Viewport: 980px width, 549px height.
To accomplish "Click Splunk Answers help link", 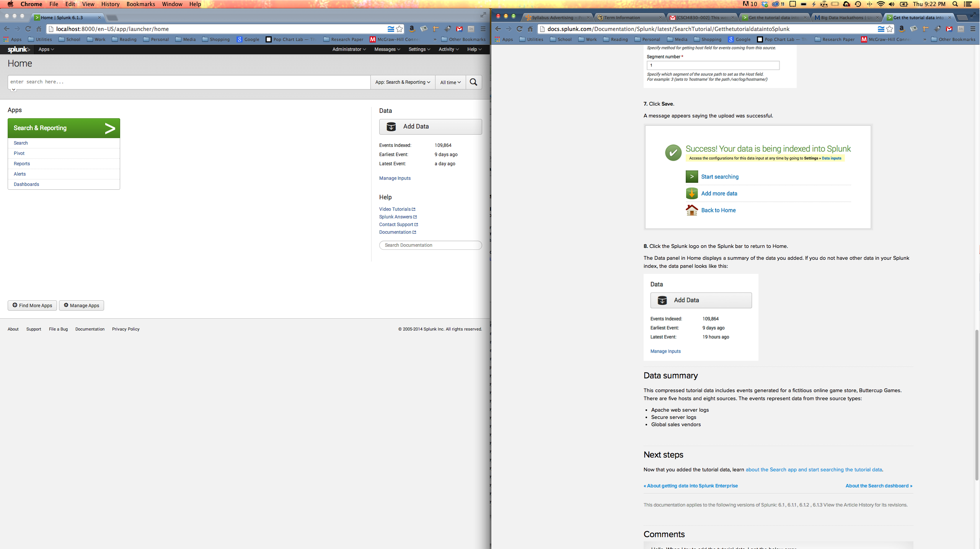I will pyautogui.click(x=398, y=217).
